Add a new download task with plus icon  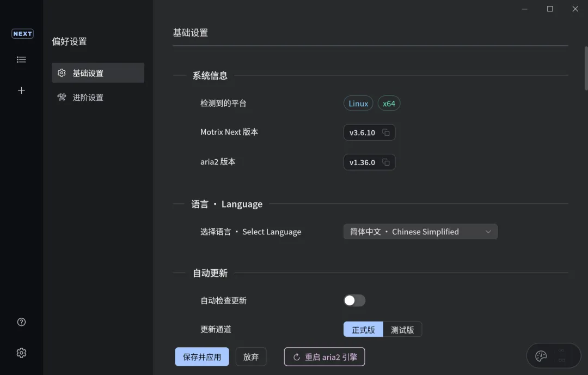pyautogui.click(x=21, y=90)
